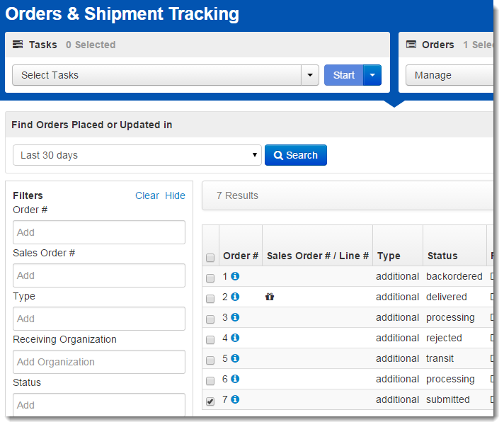Show info for order 5

[235, 358]
